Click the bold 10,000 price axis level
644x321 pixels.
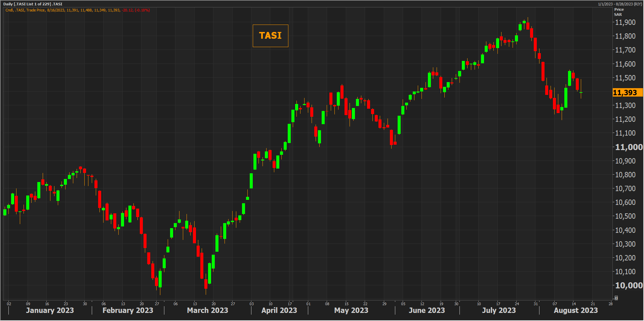(629, 285)
